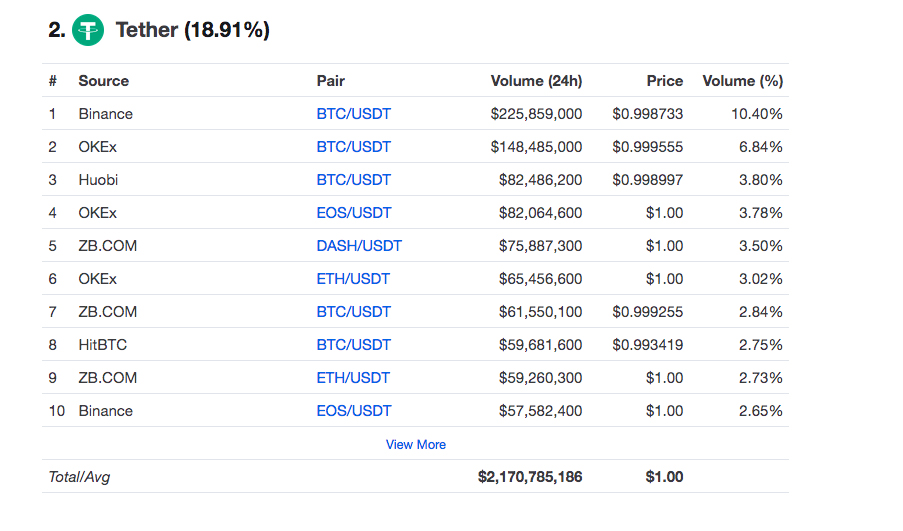Select Binance source in row 10
903x531 pixels.
106,411
